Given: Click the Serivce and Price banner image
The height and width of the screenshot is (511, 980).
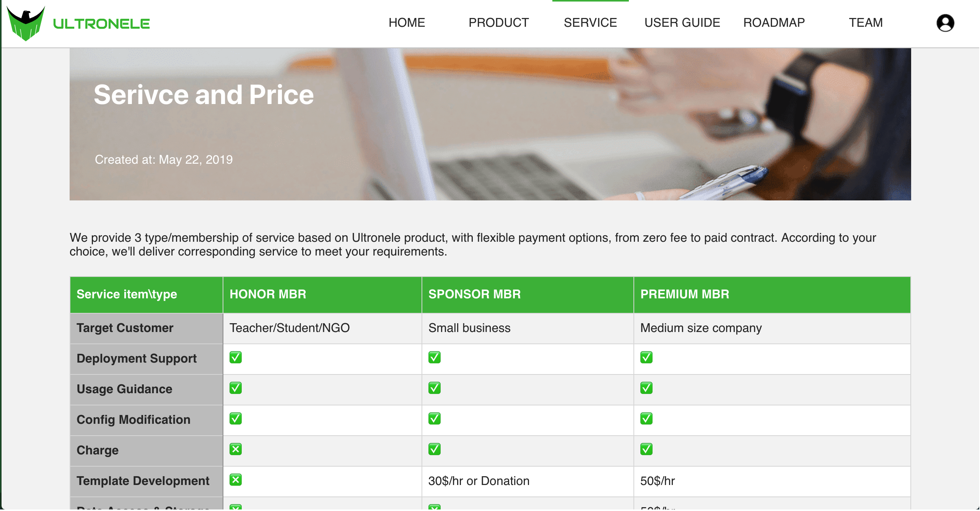Looking at the screenshot, I should click(490, 124).
